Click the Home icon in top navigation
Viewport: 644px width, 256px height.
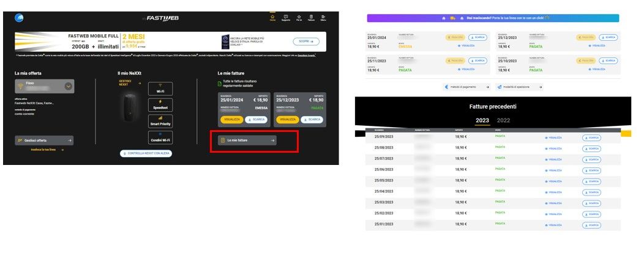coord(273,17)
